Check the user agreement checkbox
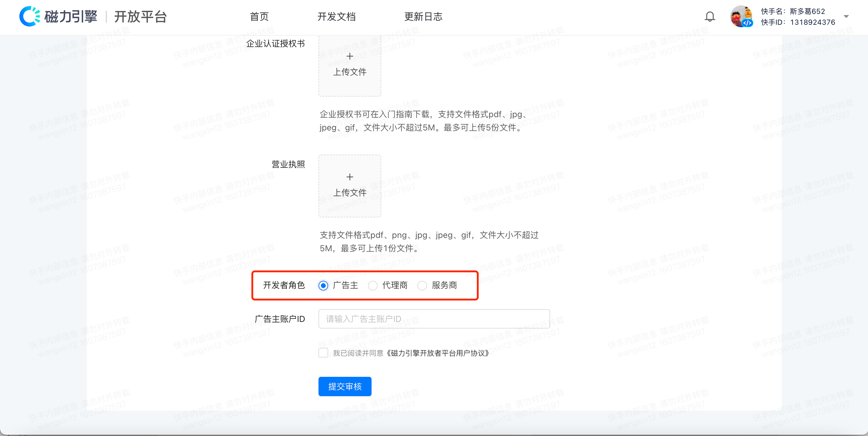This screenshot has width=868, height=436. [323, 353]
